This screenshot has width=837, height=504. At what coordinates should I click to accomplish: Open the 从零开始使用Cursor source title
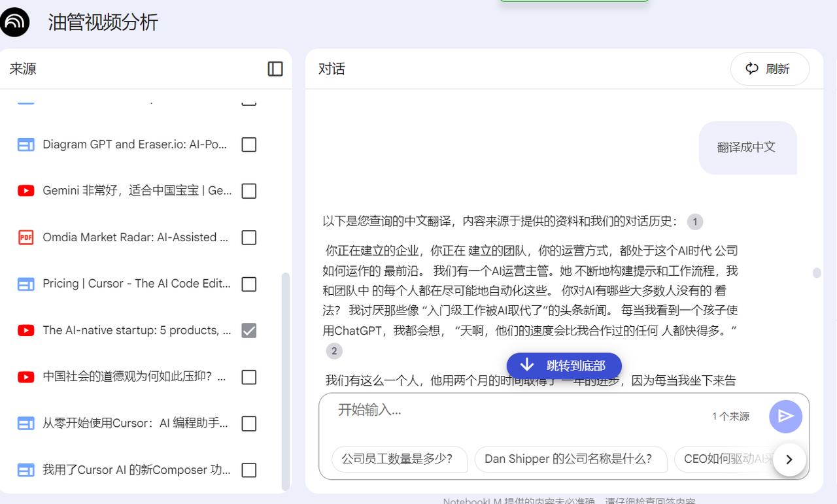tap(135, 424)
